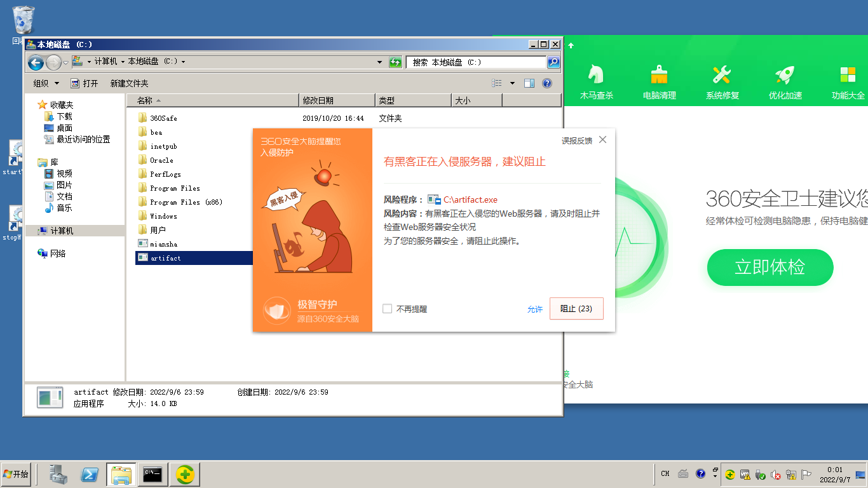The image size is (868, 488).
Task: Select 视频 library
Action: pyautogui.click(x=64, y=173)
